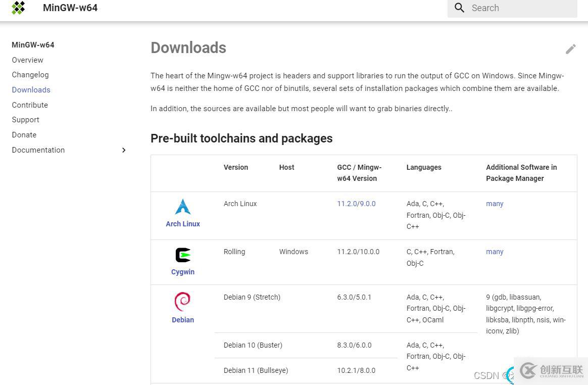Follow the Cygwin text link
This screenshot has height=385, width=588.
point(183,272)
